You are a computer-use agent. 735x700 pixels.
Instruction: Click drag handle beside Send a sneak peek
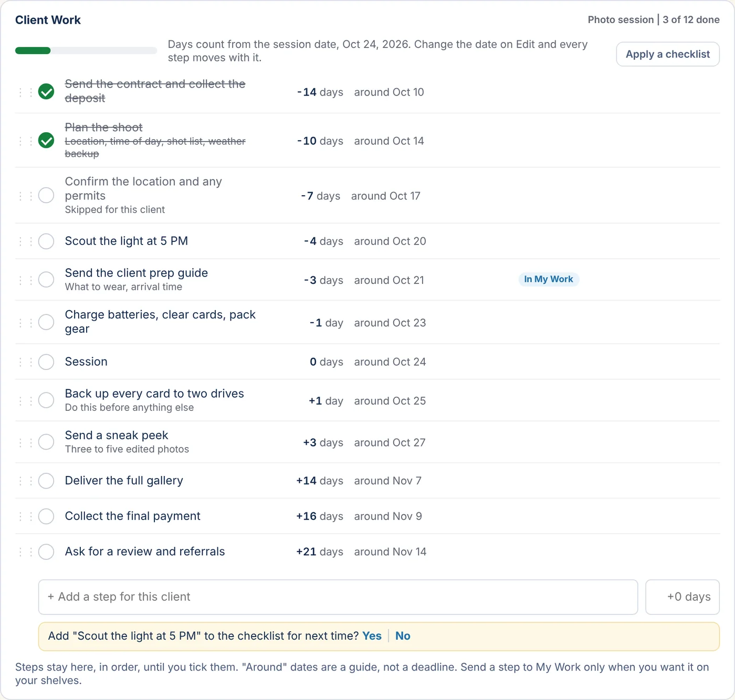26,442
